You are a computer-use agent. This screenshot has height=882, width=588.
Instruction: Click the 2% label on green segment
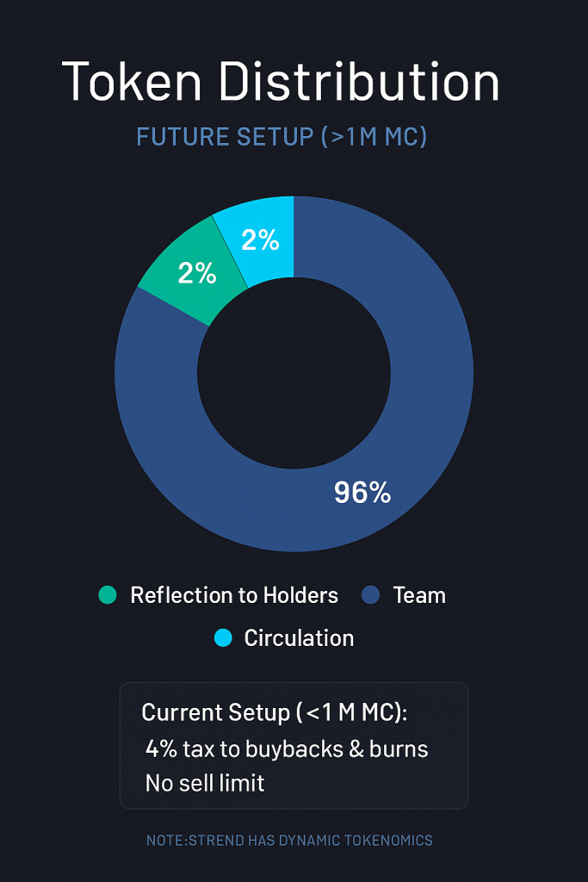pos(197,273)
